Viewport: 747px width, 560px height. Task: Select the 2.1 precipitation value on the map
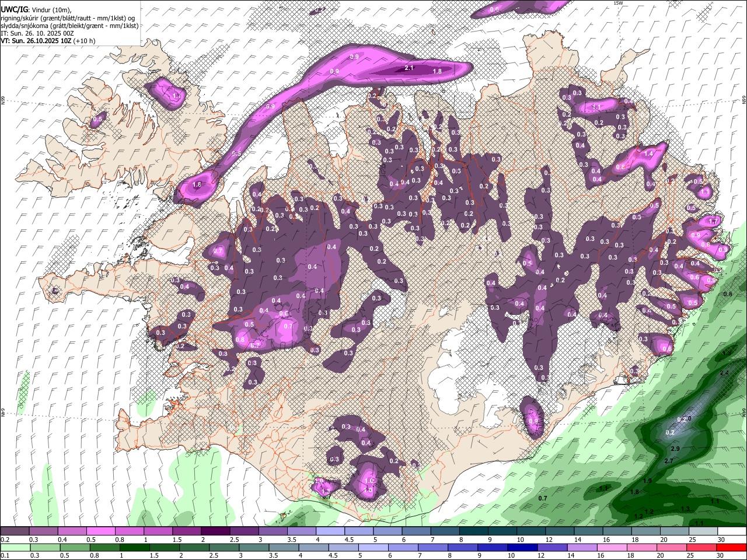[x=409, y=68]
